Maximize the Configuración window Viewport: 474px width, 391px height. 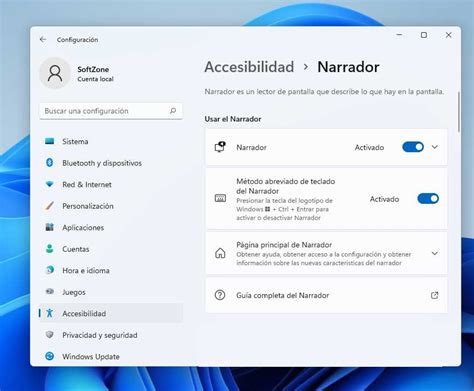tap(424, 35)
